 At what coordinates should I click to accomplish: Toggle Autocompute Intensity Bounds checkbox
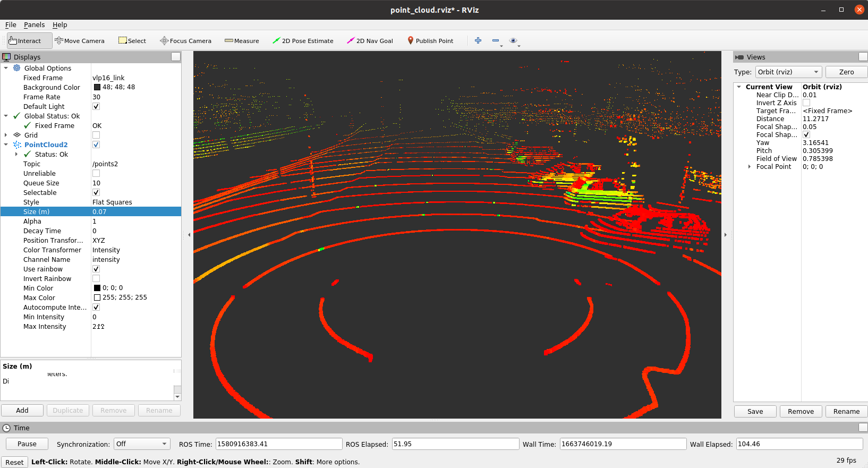(x=96, y=307)
